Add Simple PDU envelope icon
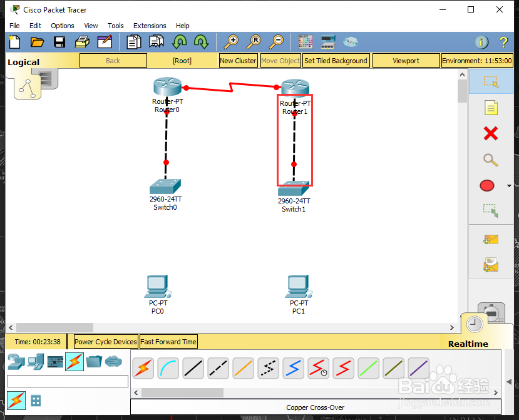This screenshot has width=519, height=420. 491,239
